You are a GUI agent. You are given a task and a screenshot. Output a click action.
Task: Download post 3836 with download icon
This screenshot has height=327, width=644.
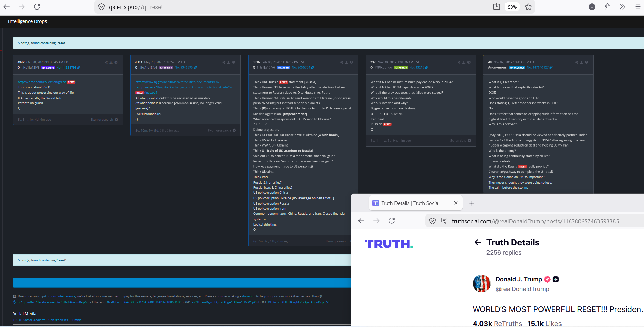coord(346,62)
